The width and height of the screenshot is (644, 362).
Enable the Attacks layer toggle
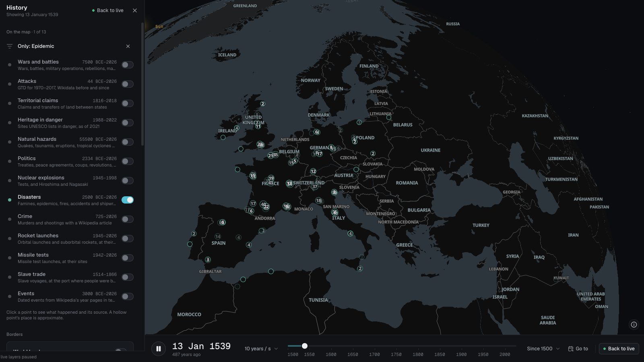point(128,84)
